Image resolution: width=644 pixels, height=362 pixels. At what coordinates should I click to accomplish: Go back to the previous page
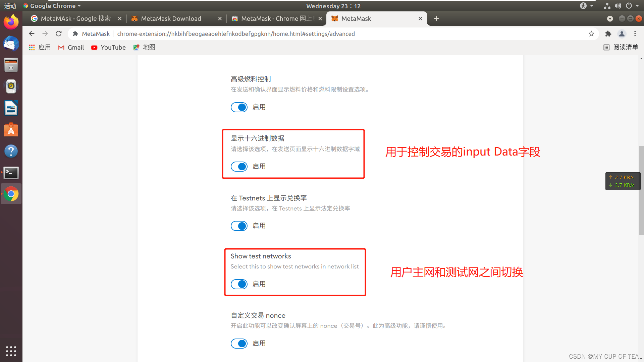[32, 34]
